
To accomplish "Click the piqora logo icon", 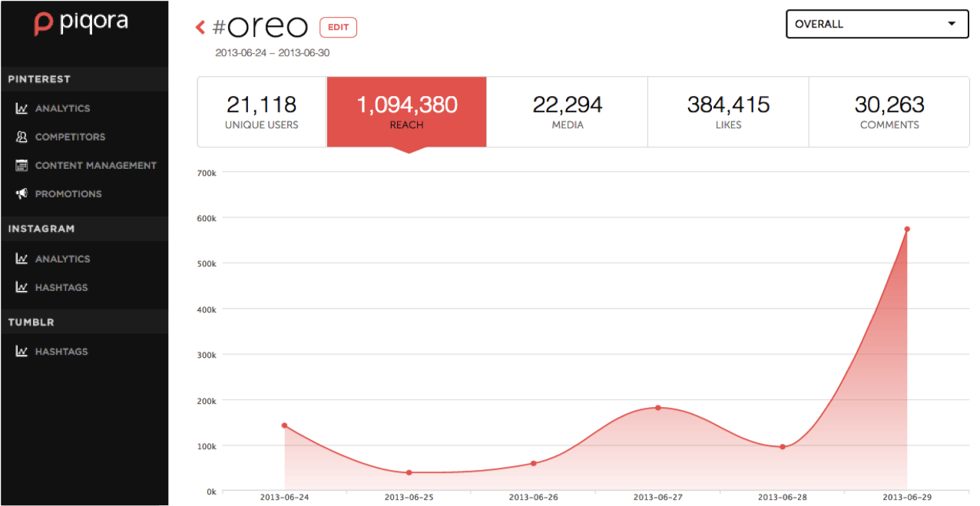I will click(x=45, y=24).
